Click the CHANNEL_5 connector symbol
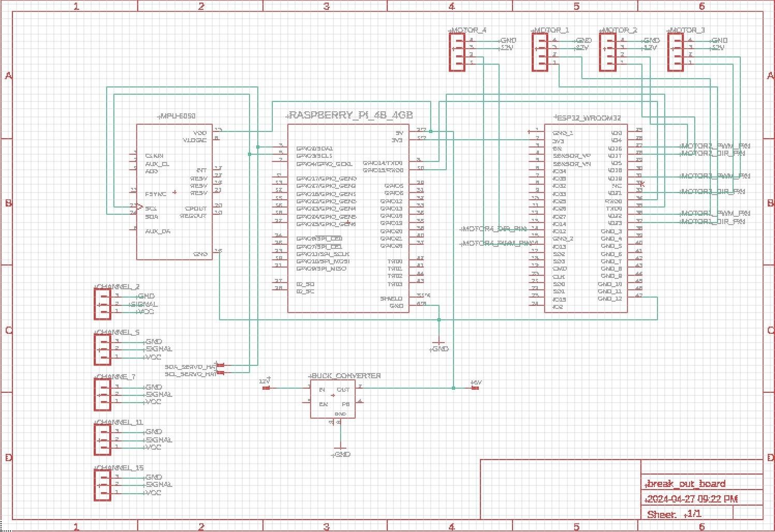Image resolution: width=775 pixels, height=532 pixels. click(x=103, y=349)
